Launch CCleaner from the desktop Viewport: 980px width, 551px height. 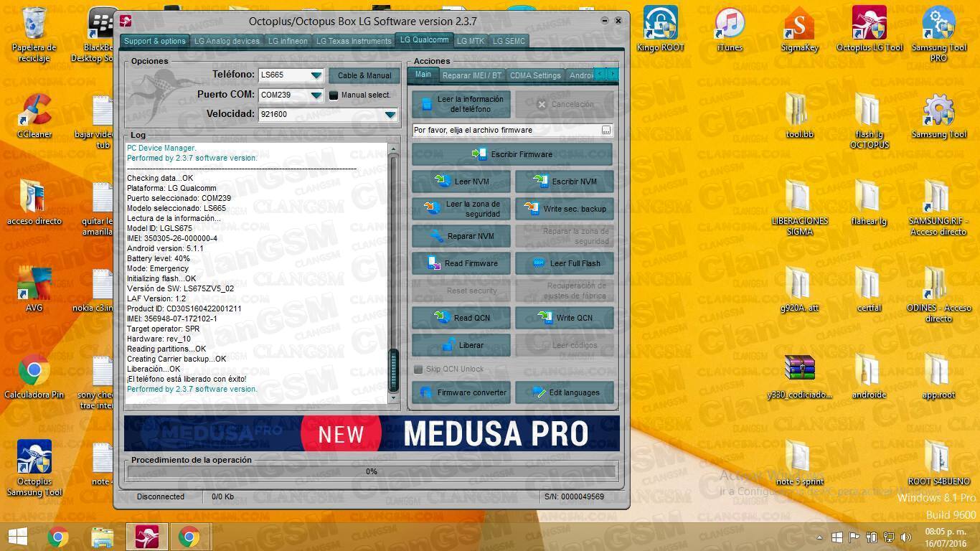(x=34, y=116)
